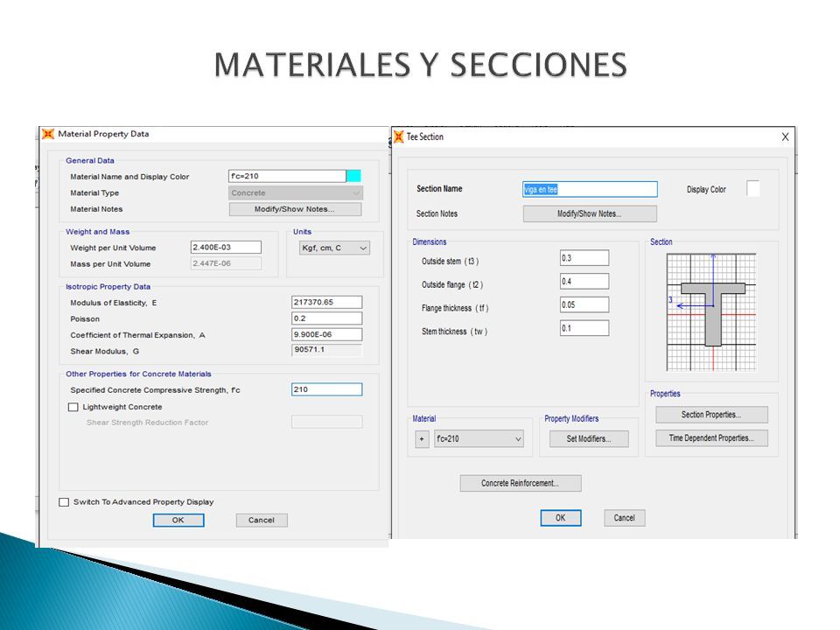Screen dimensions: 840x630
Task: Click Other Properties for Concrete Materials label
Action: pos(139,374)
